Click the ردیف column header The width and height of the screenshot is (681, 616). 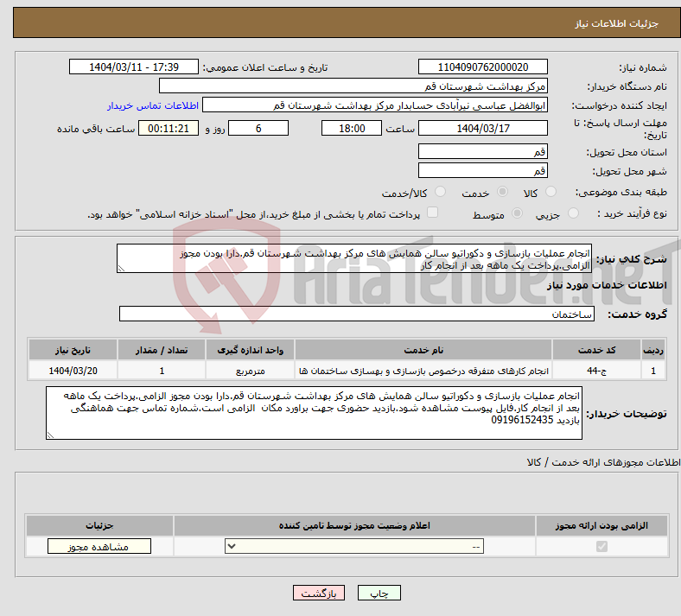pyautogui.click(x=653, y=350)
